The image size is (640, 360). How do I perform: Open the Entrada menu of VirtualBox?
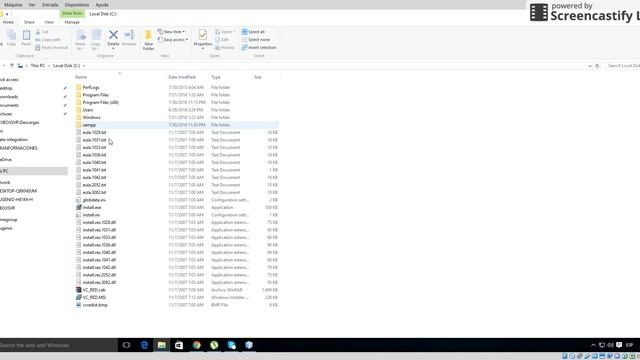pyautogui.click(x=50, y=5)
